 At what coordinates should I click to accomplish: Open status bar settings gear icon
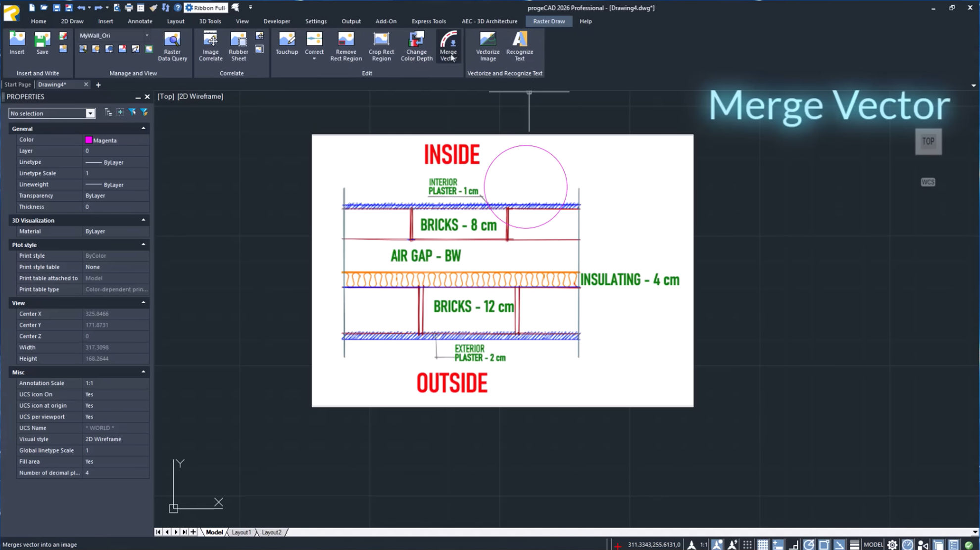pos(892,545)
